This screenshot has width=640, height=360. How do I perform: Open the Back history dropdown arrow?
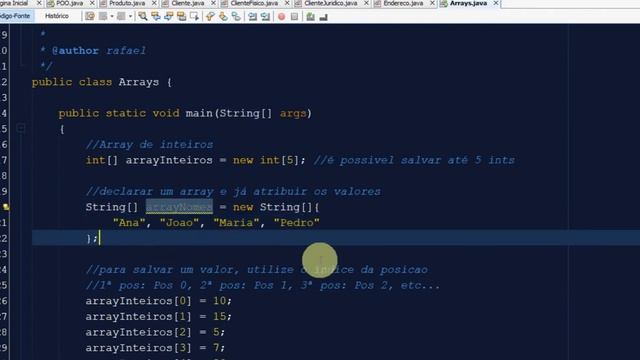(111, 16)
